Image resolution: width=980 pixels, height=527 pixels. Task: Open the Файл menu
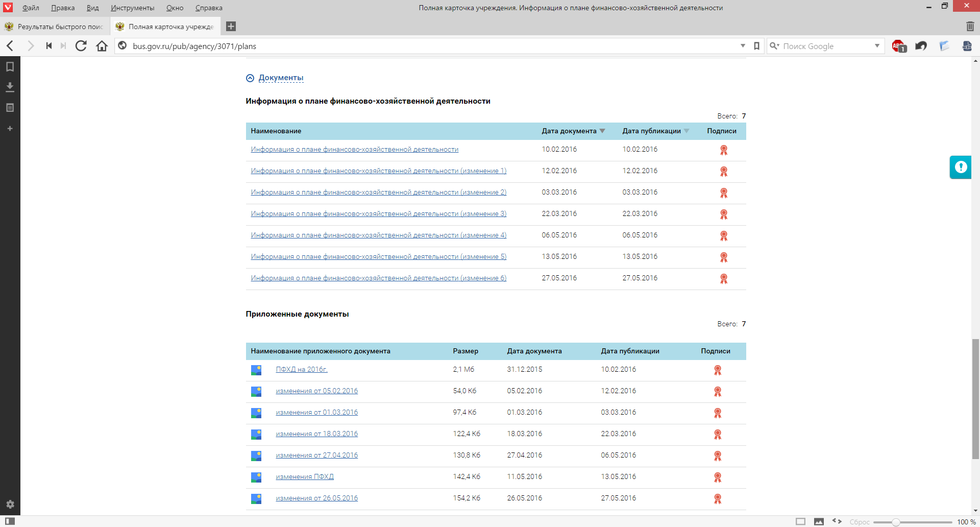tap(31, 8)
